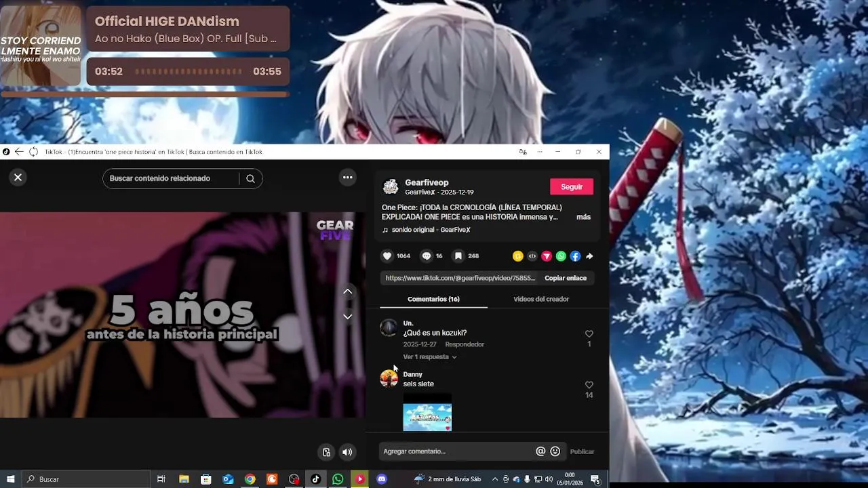Viewport: 868px width, 488px height.
Task: Open title bar three-dot settings menu
Action: click(x=540, y=152)
